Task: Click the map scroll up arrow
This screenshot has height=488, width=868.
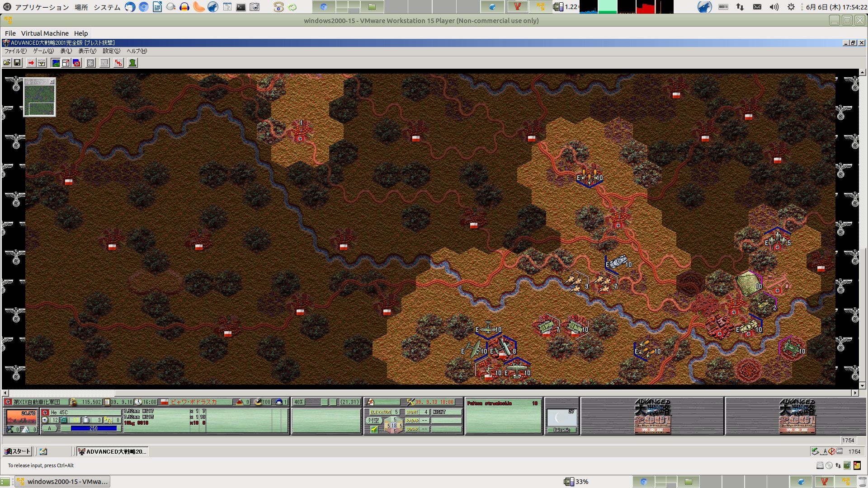Action: click(862, 72)
